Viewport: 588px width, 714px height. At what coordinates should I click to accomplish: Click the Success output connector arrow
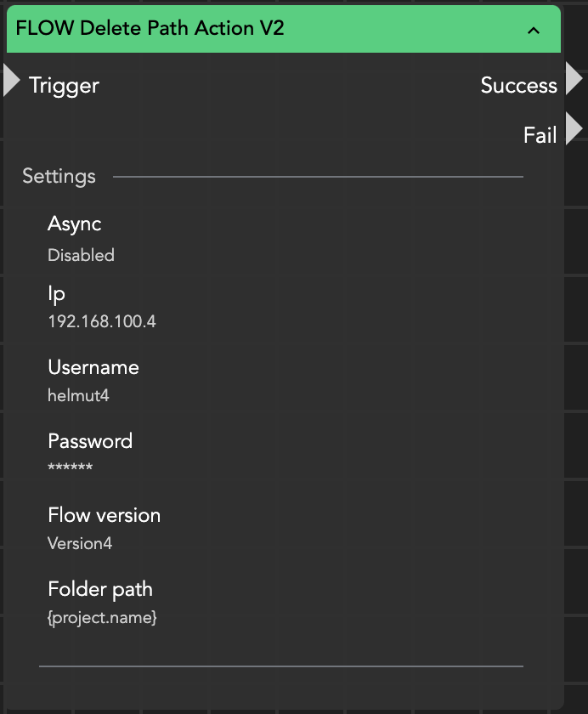(574, 78)
